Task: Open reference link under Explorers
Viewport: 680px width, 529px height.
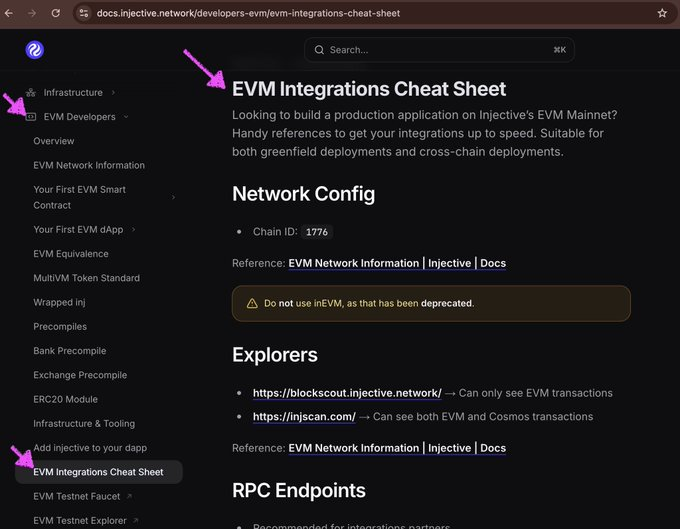Action: click(x=397, y=448)
